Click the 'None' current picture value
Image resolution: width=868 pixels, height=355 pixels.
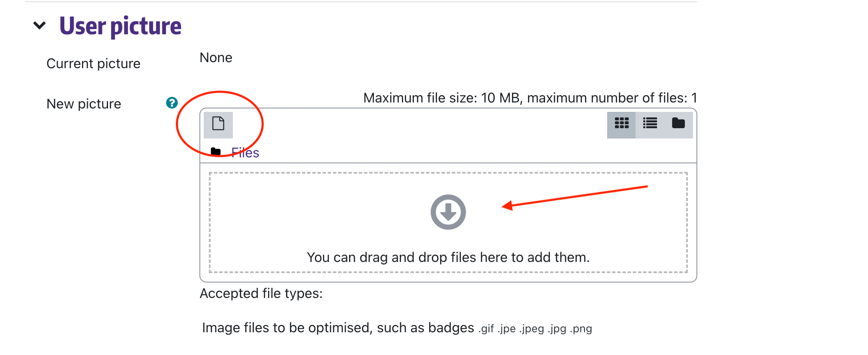click(x=216, y=57)
